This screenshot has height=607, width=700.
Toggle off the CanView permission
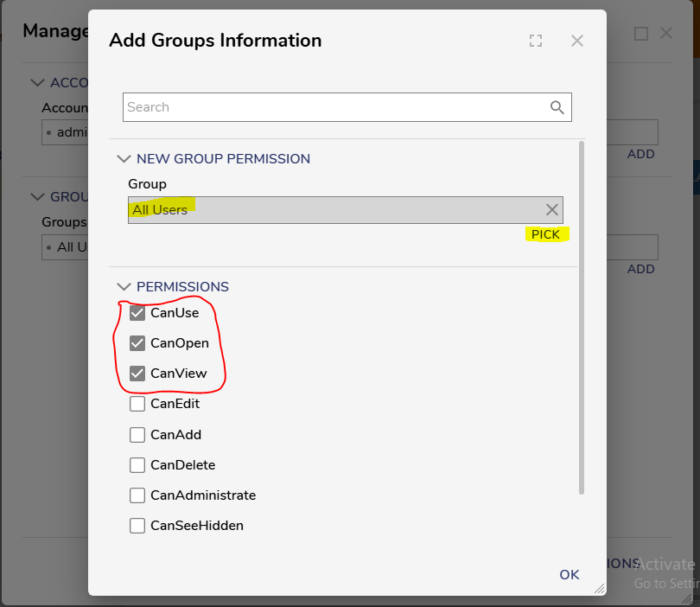[137, 374]
